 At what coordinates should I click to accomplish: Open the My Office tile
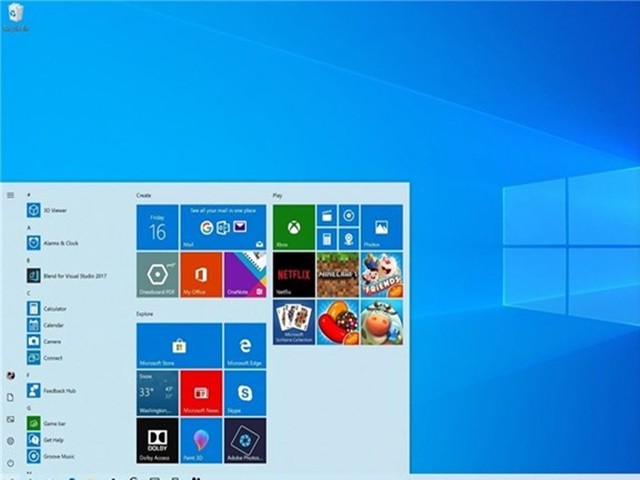click(201, 275)
